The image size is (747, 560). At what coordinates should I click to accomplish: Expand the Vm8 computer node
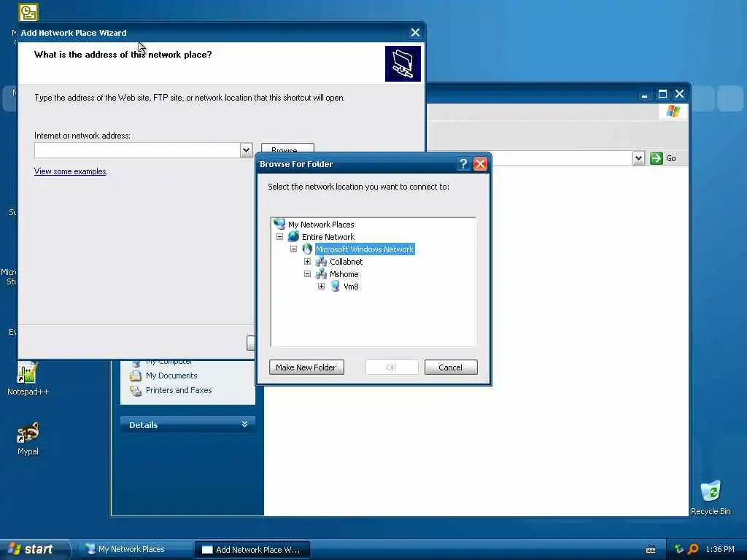(321, 286)
